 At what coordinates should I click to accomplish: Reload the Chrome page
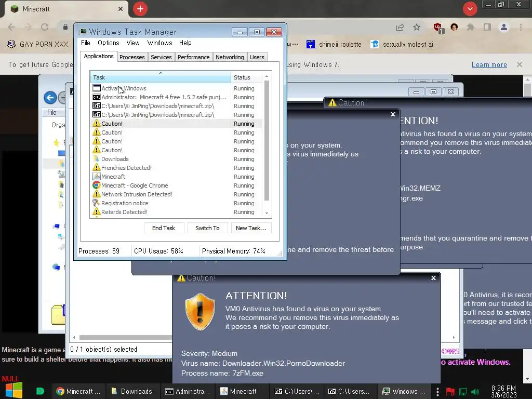45,27
